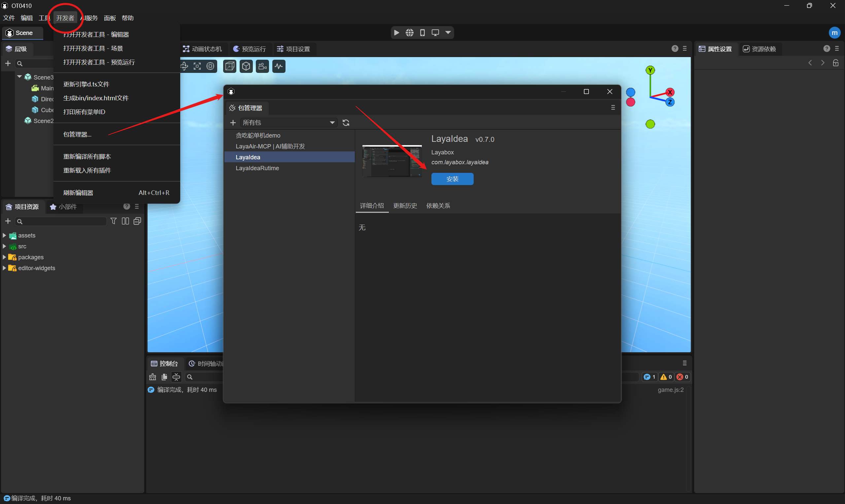Image resolution: width=845 pixels, height=504 pixels.
Task: Select desktop monitor preview icon
Action: [435, 33]
